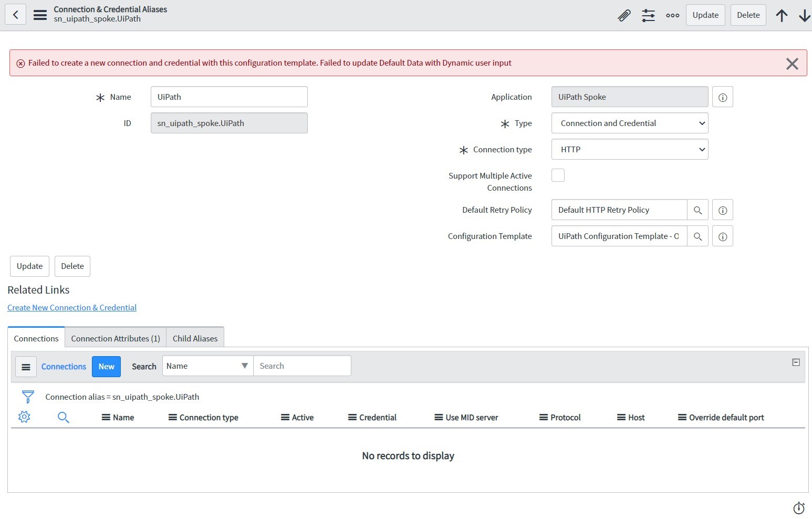Collapse the Connections related list
Image resolution: width=812 pixels, height=519 pixels.
click(796, 362)
